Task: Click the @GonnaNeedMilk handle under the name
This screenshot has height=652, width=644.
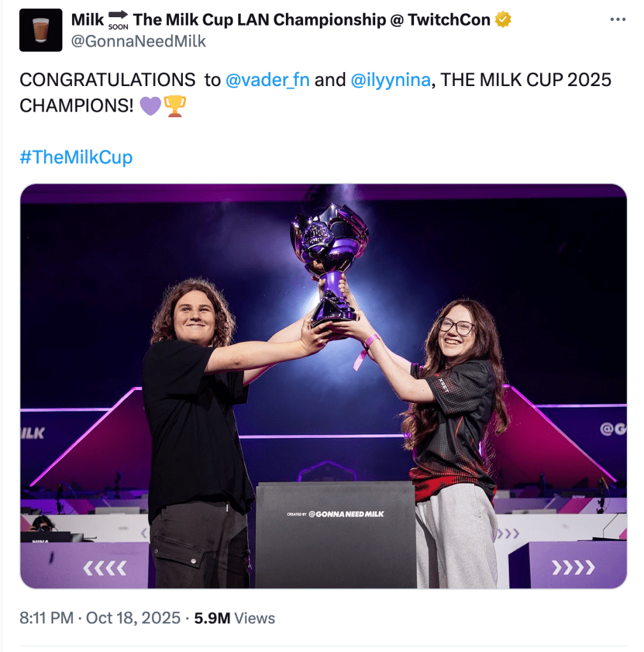Action: click(138, 41)
